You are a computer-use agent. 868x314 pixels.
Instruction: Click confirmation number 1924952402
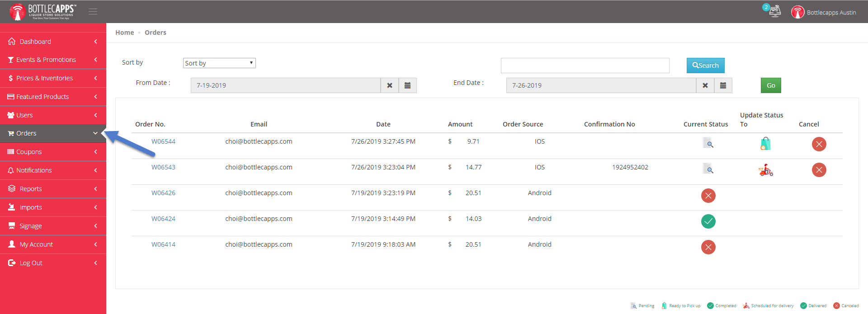(x=630, y=167)
